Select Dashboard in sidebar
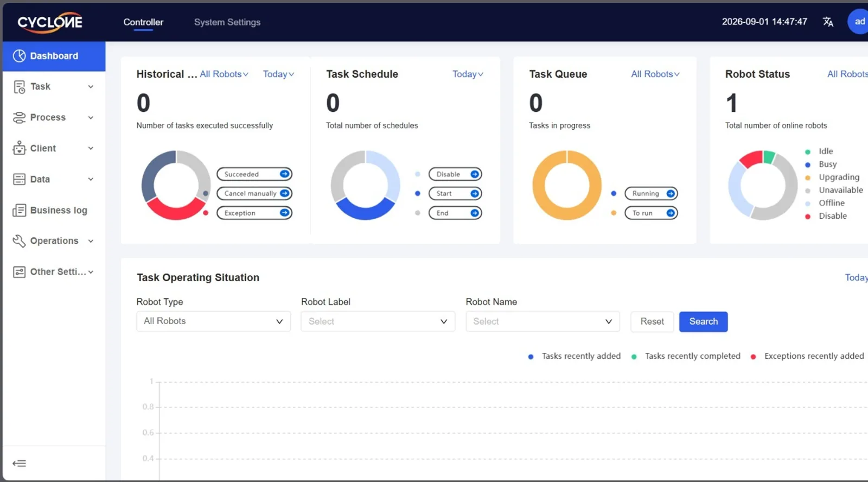 point(54,56)
